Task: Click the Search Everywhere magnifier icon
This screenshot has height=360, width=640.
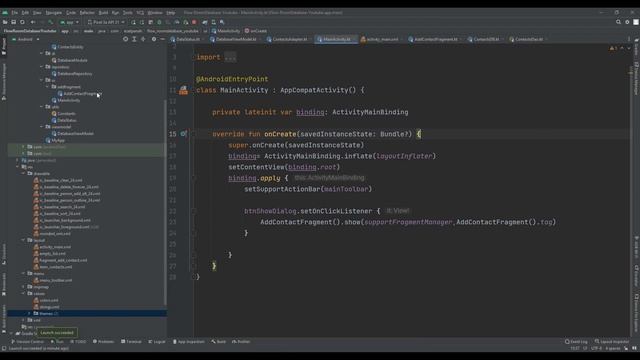Action: [x=618, y=22]
